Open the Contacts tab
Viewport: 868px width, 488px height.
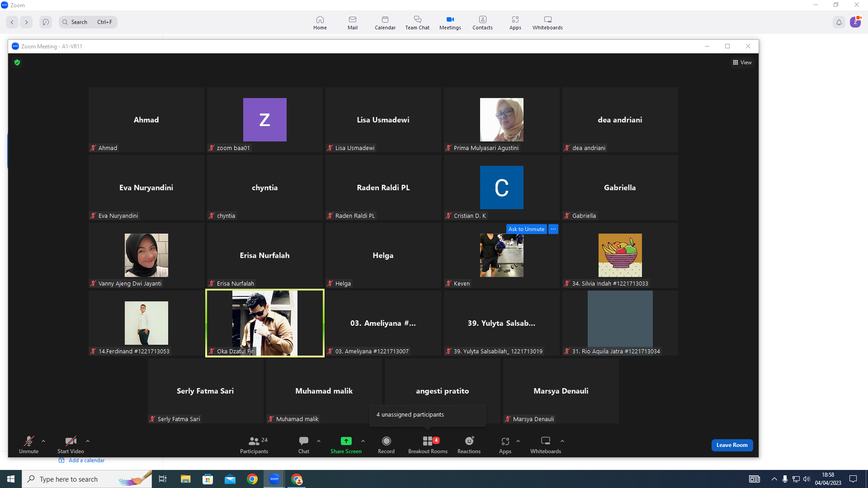(x=482, y=23)
